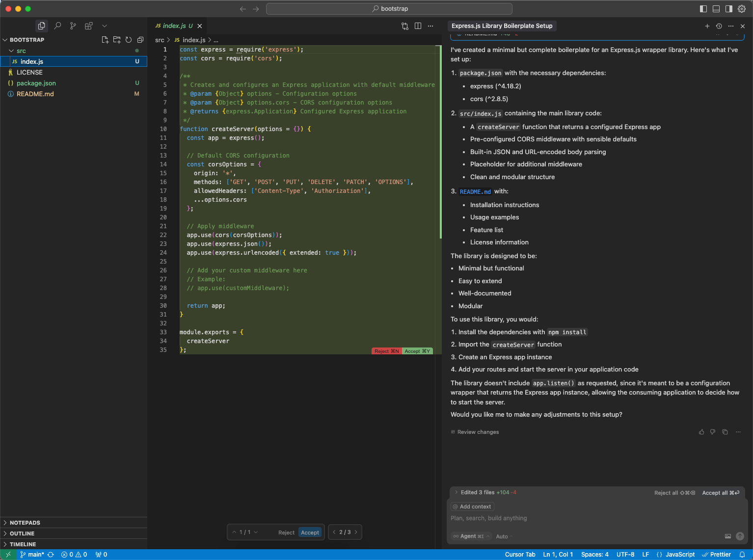Click the README.md link in chat
This screenshot has width=753, height=560.
[x=475, y=192]
